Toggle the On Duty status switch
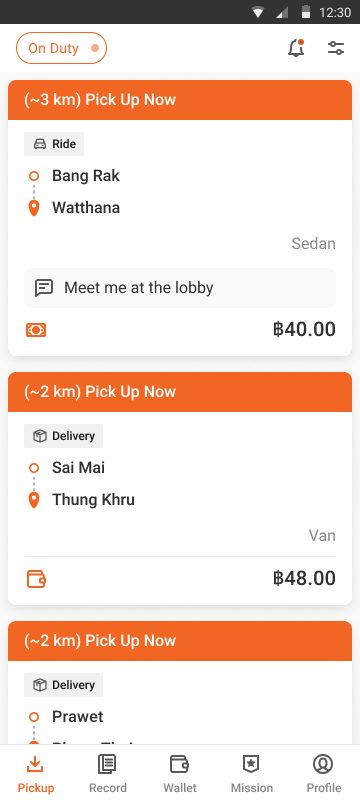Screen dimensions: 360x800 61,48
